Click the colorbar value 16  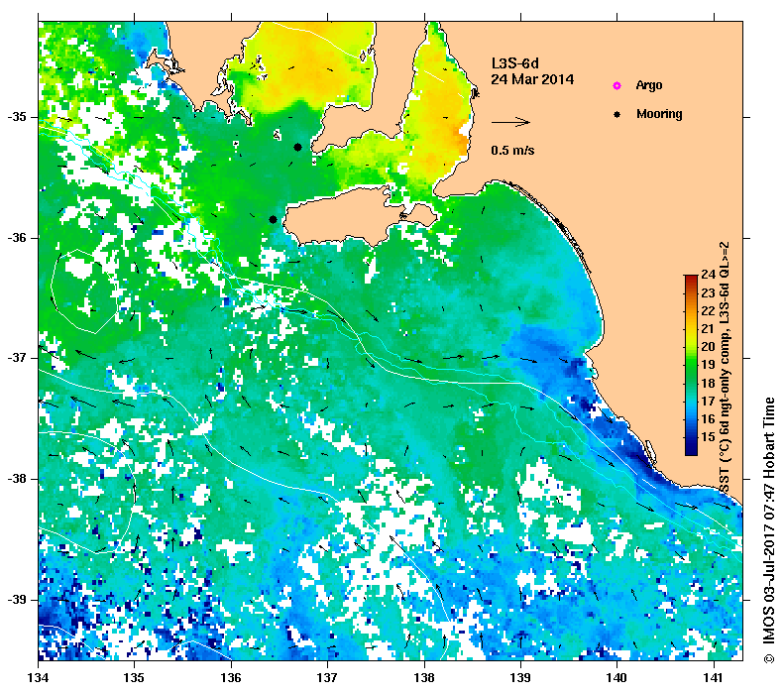coord(708,419)
